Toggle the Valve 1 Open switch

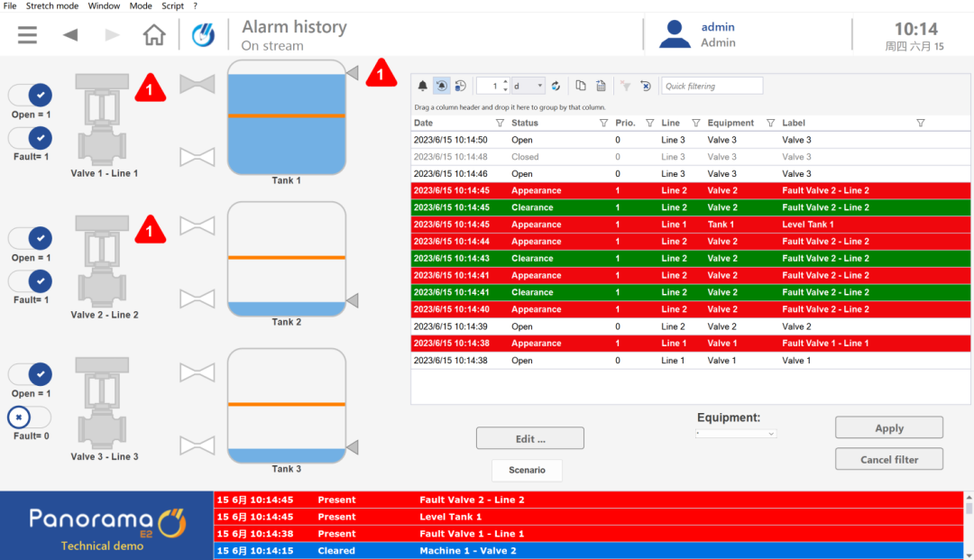tap(31, 96)
